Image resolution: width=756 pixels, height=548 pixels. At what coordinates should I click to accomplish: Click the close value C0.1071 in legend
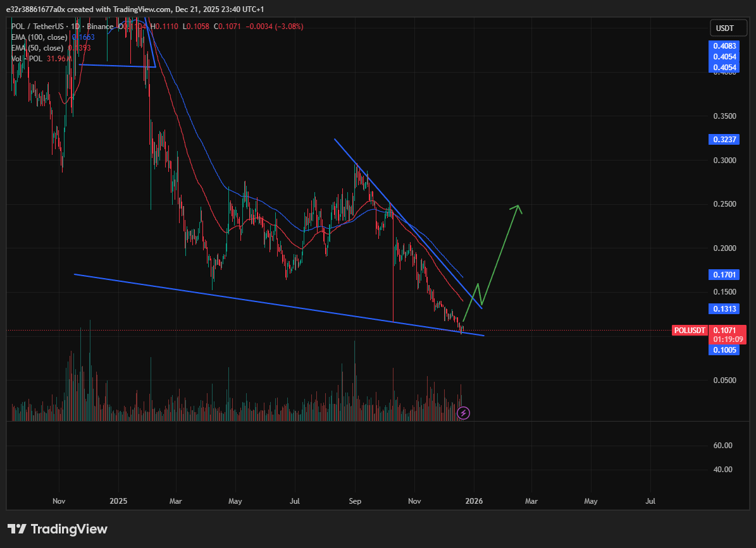click(227, 27)
